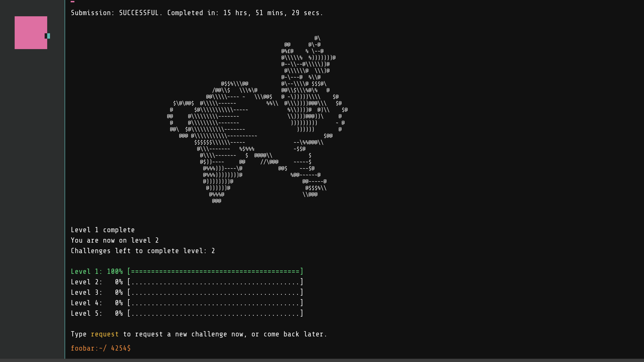
Task: Click the pink dash marker above the output
Action: click(73, 2)
